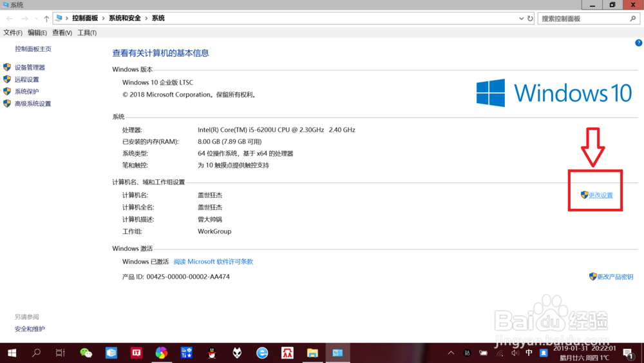Click the 更改设置 link
The image size is (644, 363).
[600, 195]
